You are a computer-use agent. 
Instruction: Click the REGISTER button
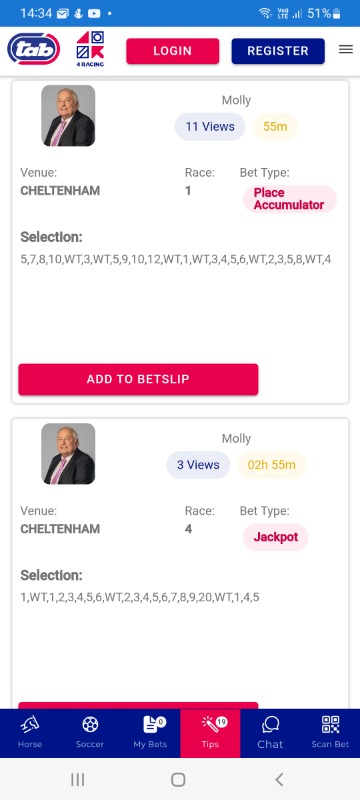click(278, 51)
